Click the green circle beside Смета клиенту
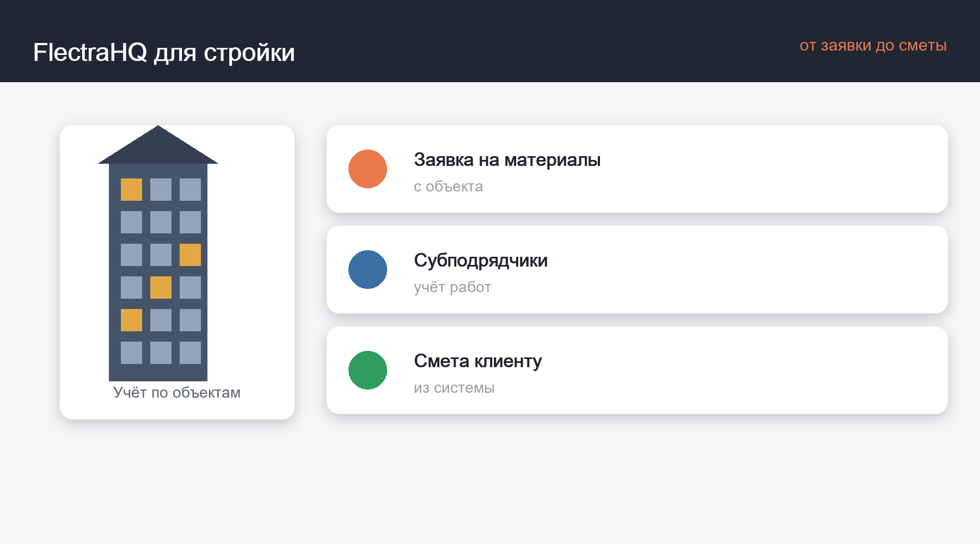This screenshot has width=980, height=544. click(x=367, y=370)
